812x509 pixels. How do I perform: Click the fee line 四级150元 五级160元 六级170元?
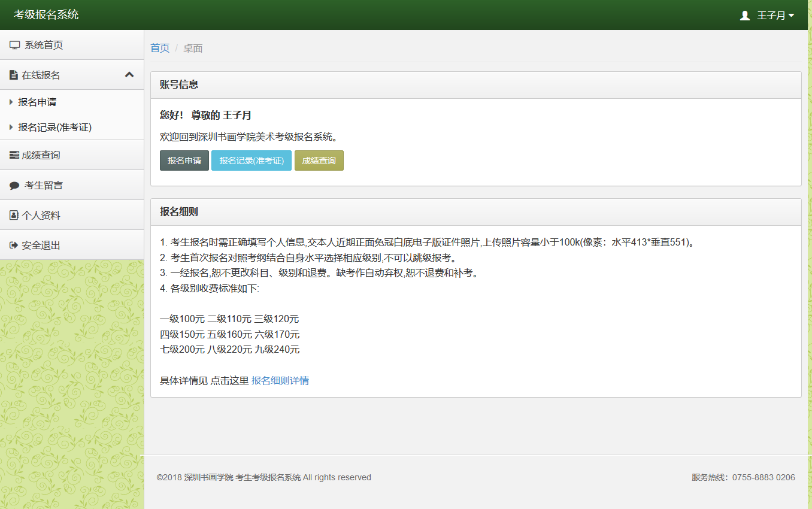(x=230, y=335)
